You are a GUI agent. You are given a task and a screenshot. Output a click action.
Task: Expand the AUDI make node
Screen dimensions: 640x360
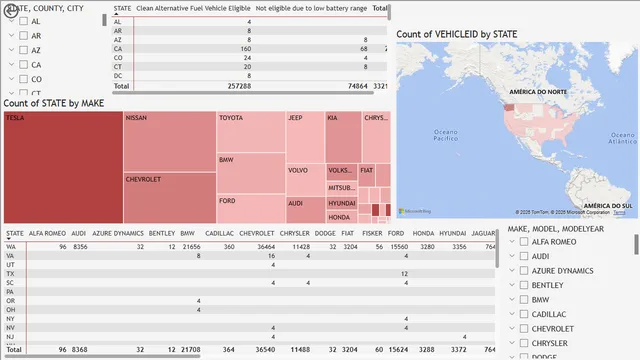[512, 256]
